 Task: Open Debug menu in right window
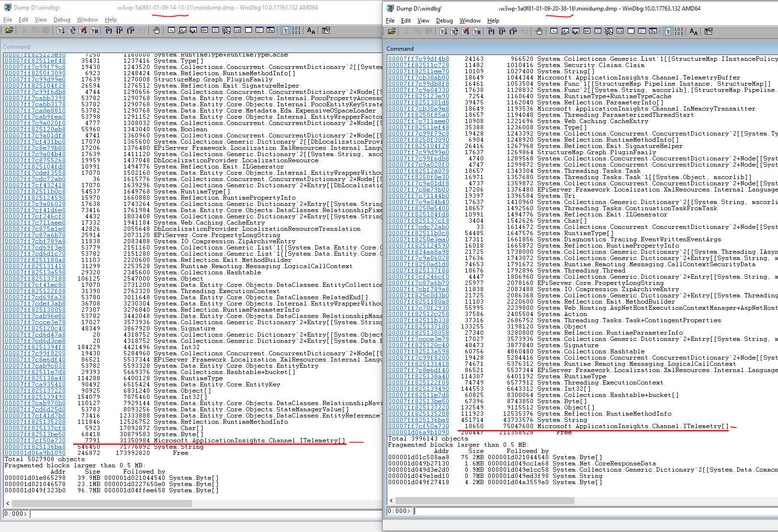pos(444,21)
